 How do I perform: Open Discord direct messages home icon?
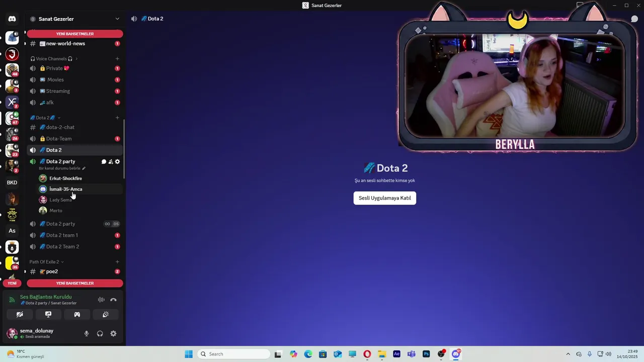[x=12, y=19]
